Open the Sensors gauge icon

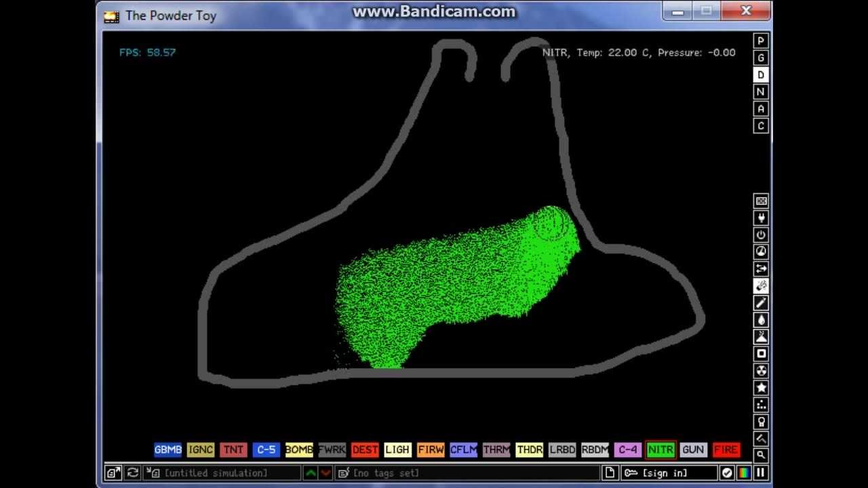coord(761,252)
